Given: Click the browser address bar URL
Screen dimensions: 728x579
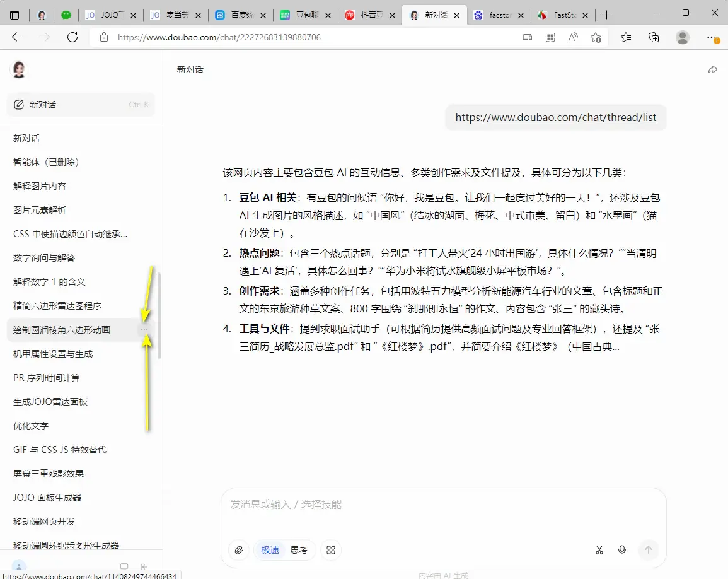Looking at the screenshot, I should [x=219, y=37].
